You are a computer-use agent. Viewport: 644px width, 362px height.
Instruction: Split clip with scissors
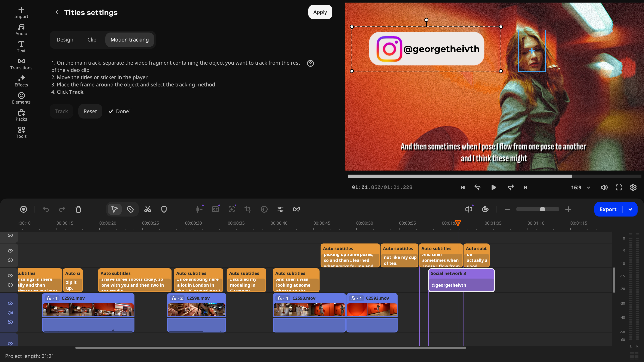click(148, 209)
